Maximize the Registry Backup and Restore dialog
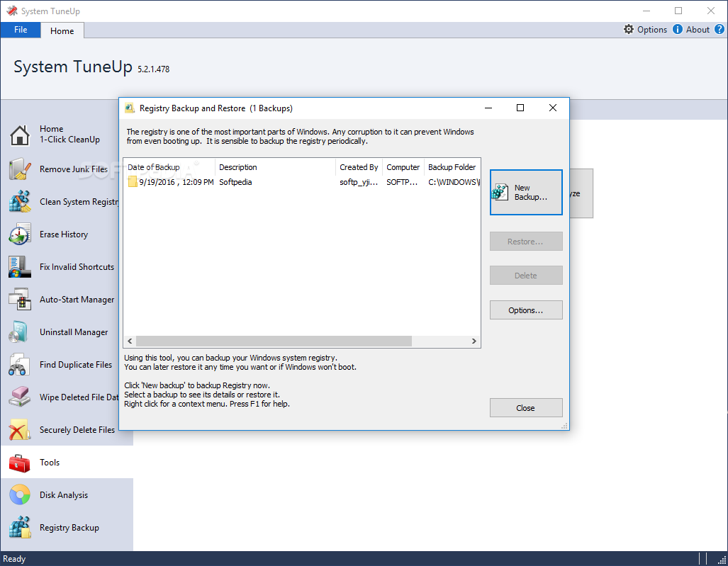Viewport: 728px width, 566px height. click(520, 108)
